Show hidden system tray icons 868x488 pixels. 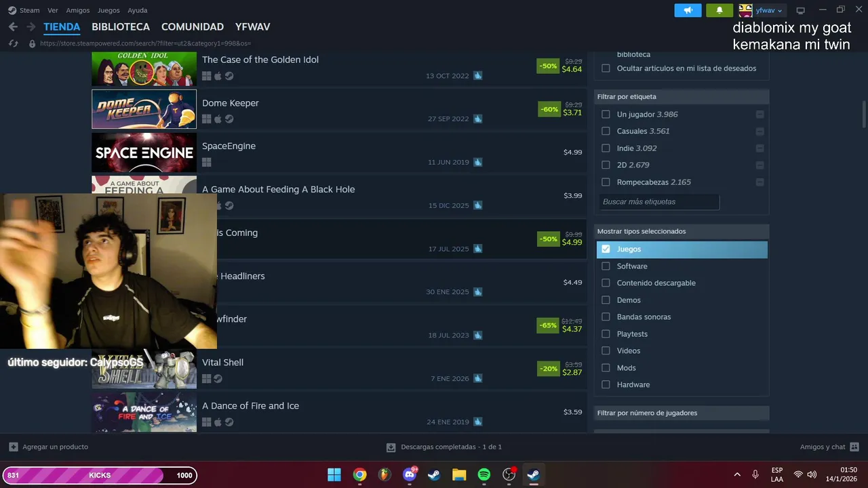pyautogui.click(x=737, y=474)
